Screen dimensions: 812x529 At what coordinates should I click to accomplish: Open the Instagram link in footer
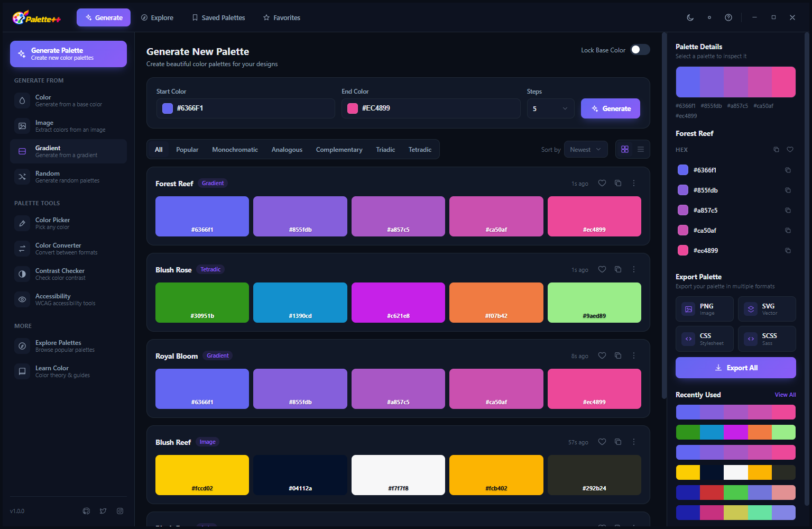click(x=120, y=511)
